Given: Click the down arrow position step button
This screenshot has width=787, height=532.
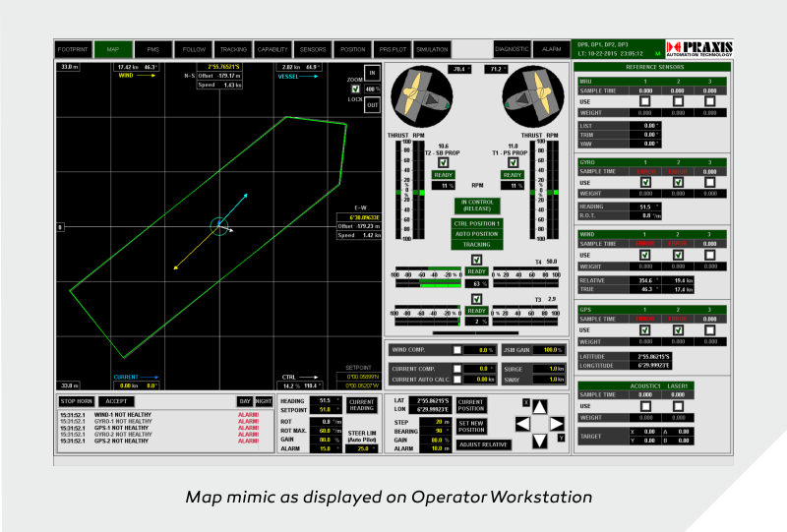Looking at the screenshot, I should coord(539,441).
